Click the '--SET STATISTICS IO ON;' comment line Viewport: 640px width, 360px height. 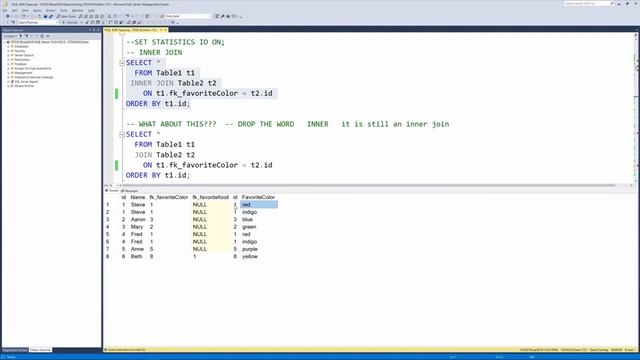click(175, 42)
